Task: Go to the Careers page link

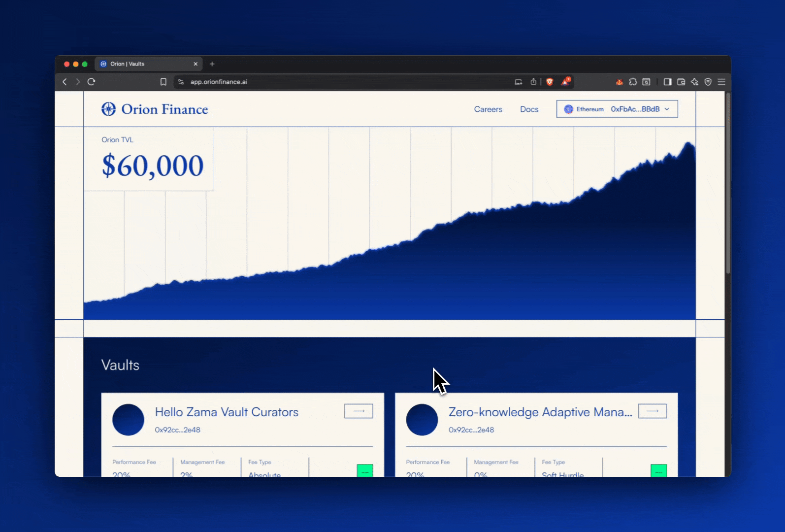Action: 488,109
